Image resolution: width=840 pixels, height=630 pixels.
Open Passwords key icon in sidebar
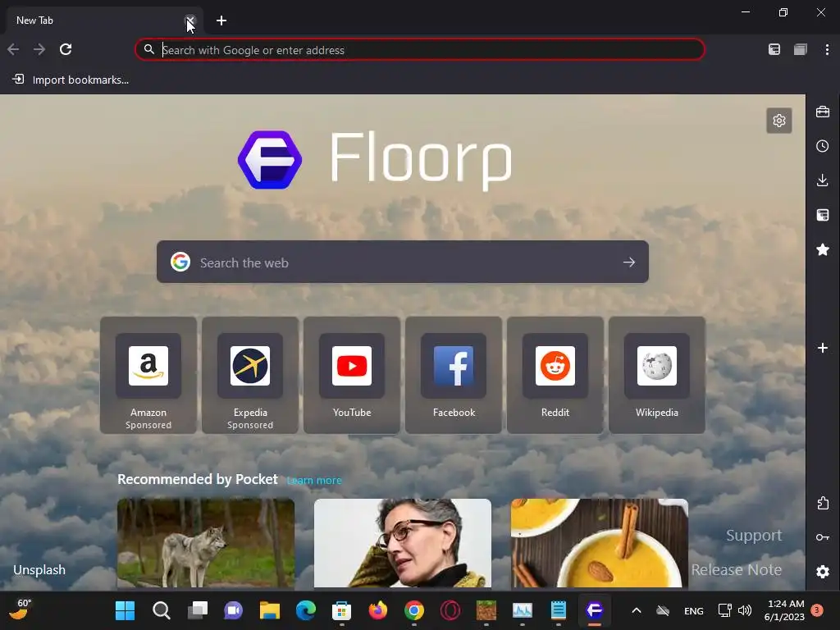(x=823, y=537)
